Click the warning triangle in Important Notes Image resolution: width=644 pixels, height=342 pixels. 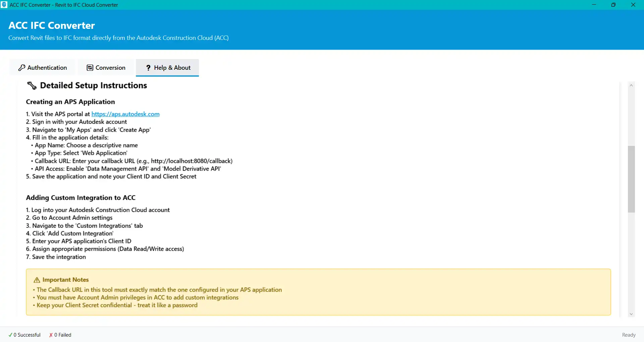[x=37, y=280]
